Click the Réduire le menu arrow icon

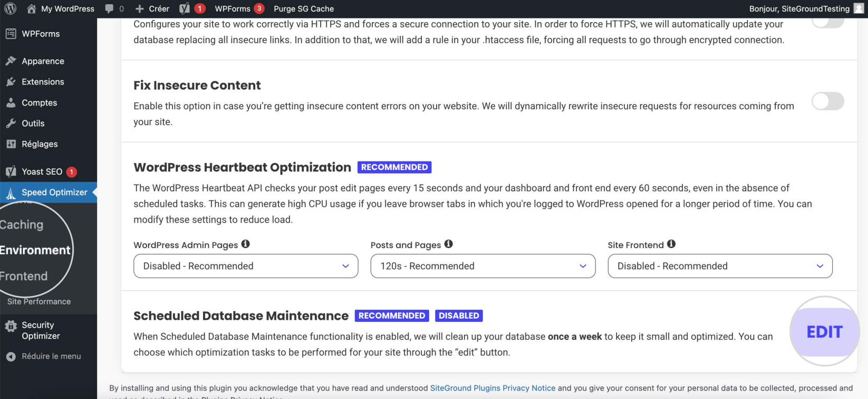point(11,357)
